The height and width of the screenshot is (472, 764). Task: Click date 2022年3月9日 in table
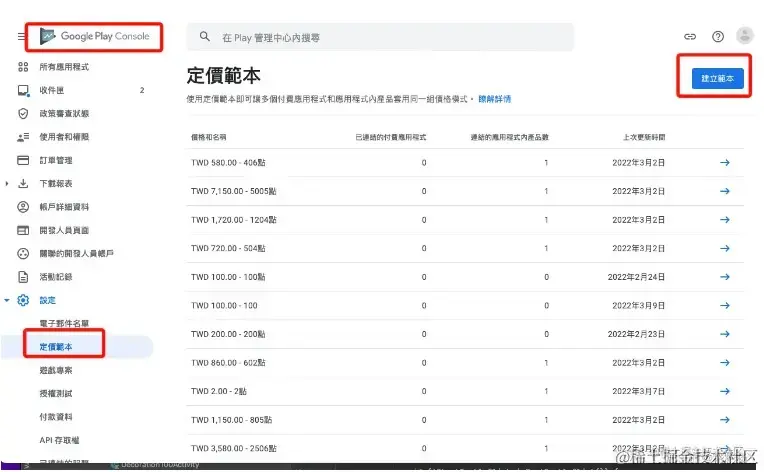pos(639,305)
